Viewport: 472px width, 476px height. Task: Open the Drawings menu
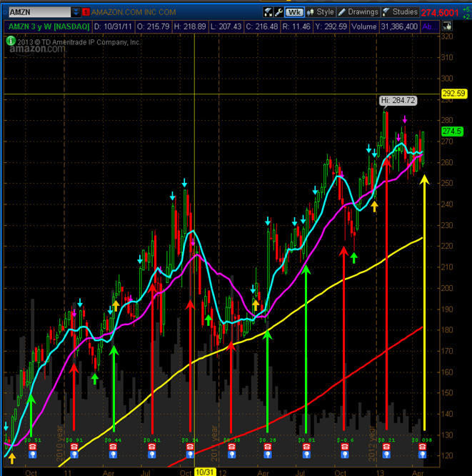point(358,12)
